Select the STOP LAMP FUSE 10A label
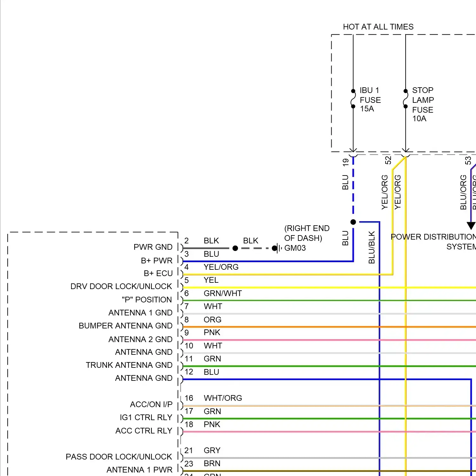The width and height of the screenshot is (476, 476). [x=423, y=104]
